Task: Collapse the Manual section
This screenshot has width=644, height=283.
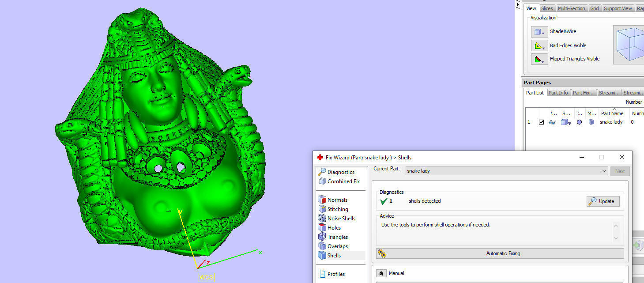Action: [x=381, y=273]
